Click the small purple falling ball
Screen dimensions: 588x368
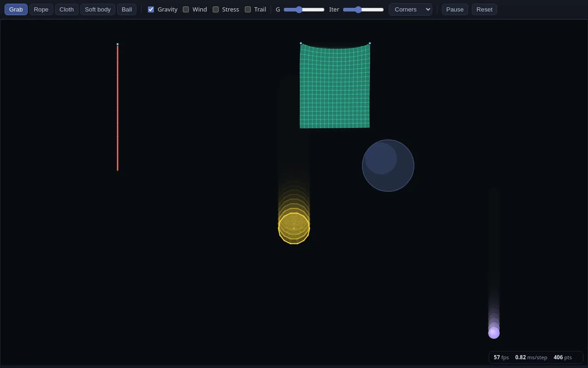[494, 333]
